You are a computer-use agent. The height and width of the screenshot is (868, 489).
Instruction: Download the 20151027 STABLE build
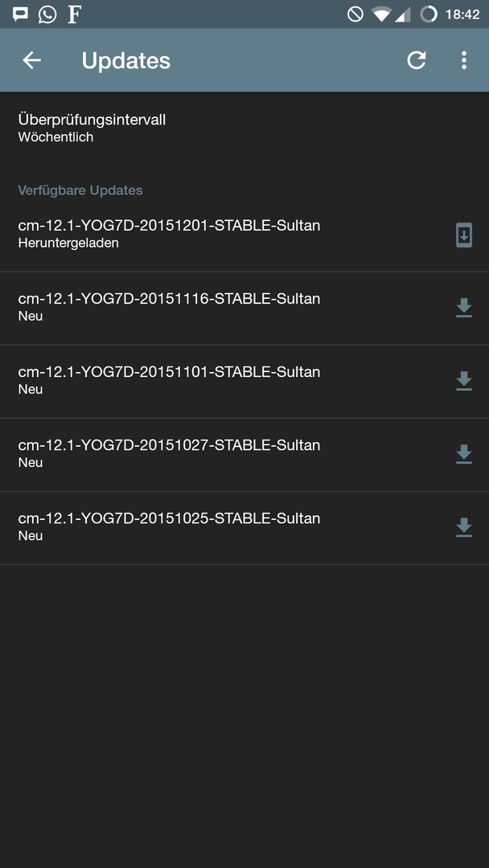(464, 454)
